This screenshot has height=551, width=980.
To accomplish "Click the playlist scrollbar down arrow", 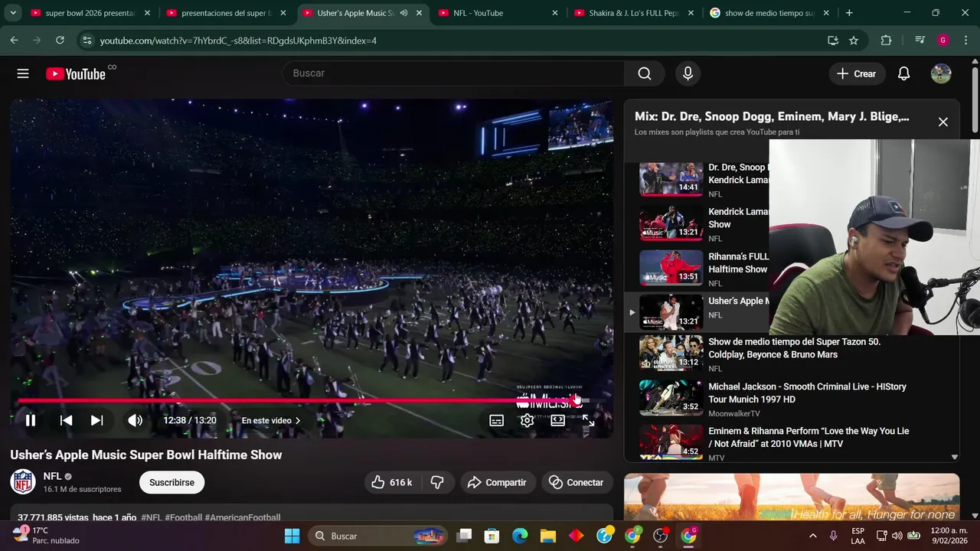I will [x=954, y=457].
